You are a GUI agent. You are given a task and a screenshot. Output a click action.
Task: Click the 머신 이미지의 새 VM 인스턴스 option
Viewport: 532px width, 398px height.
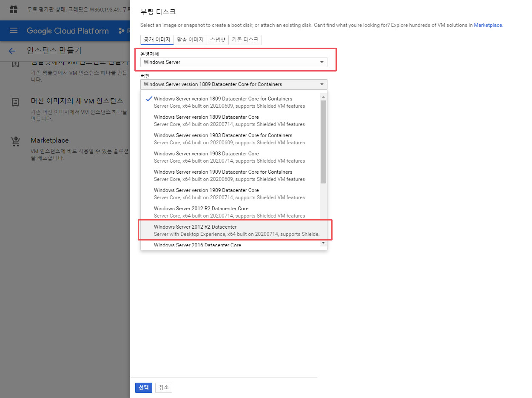[x=77, y=101]
